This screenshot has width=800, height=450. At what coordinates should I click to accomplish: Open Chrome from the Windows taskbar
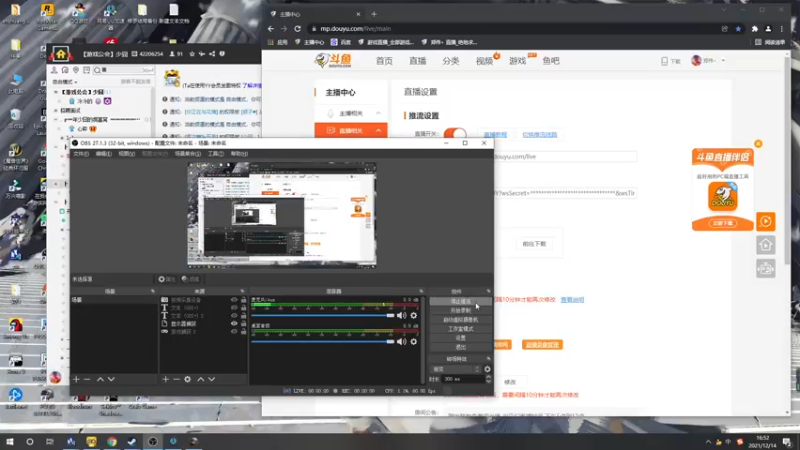pyautogui.click(x=112, y=442)
